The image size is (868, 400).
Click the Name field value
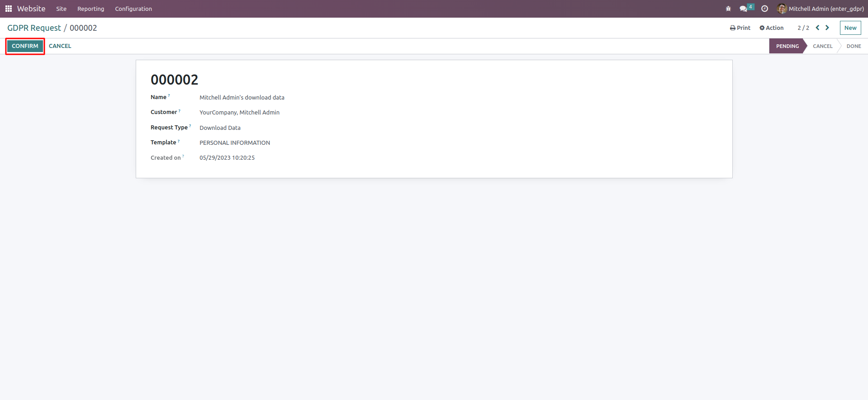[242, 97]
